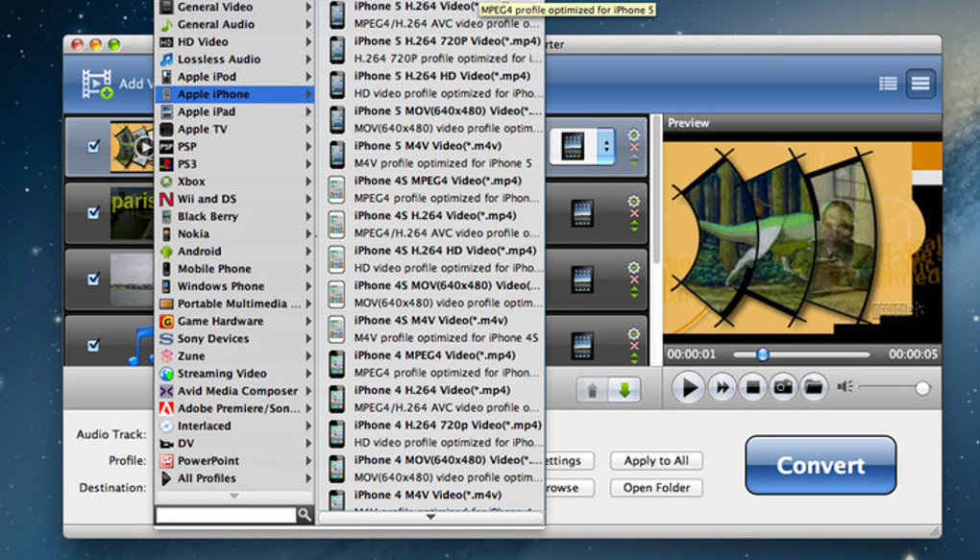
Task: Open the Zune category
Action: (x=235, y=356)
